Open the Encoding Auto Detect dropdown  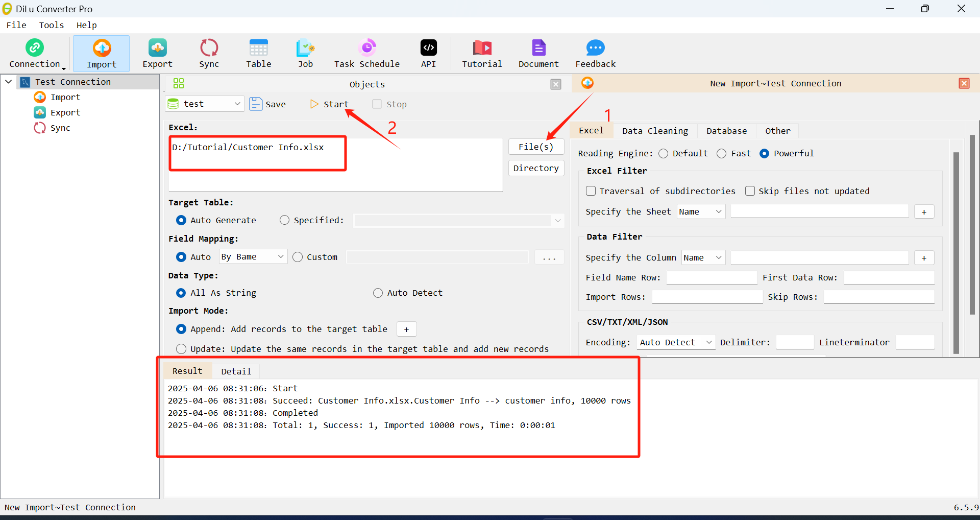coord(709,342)
